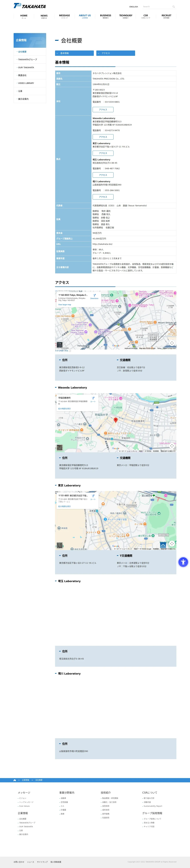Viewport: 190px width, 868px height.
Task: Click 企業情報 in the breadcrumb
Action: pos(26,780)
